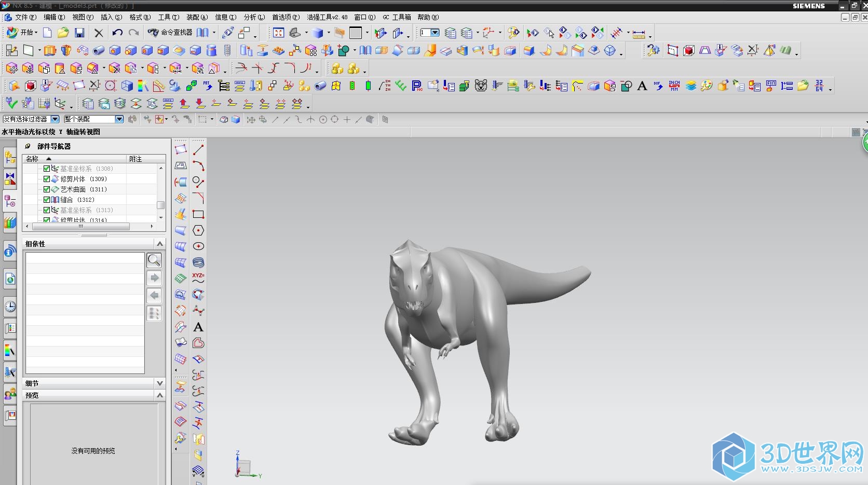
Task: Open the 视图(V) menu
Action: pos(83,17)
